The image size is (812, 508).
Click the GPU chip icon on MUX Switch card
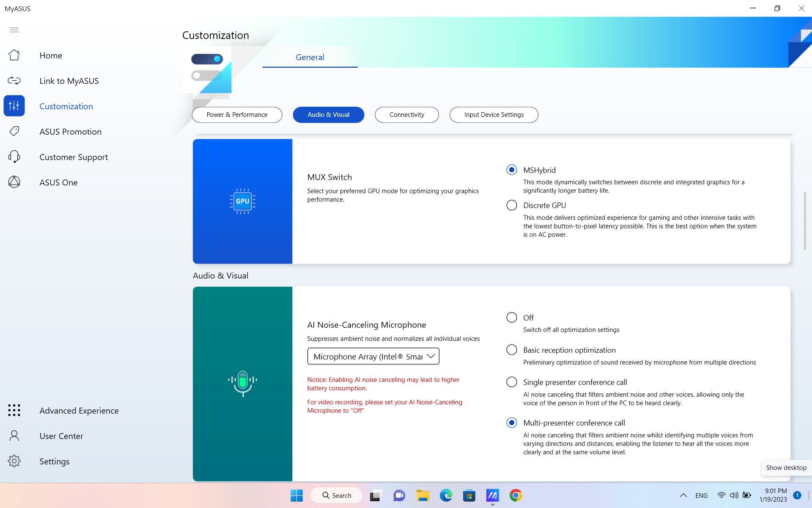pyautogui.click(x=242, y=201)
